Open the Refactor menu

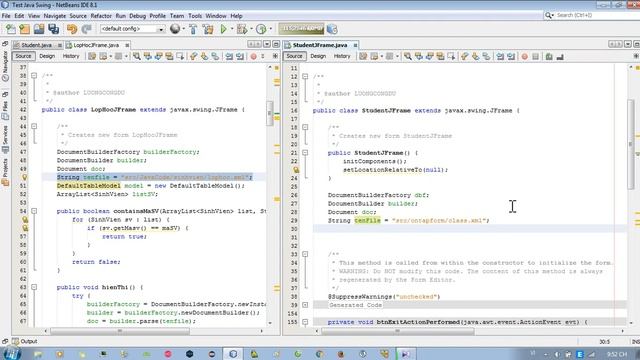click(101, 16)
